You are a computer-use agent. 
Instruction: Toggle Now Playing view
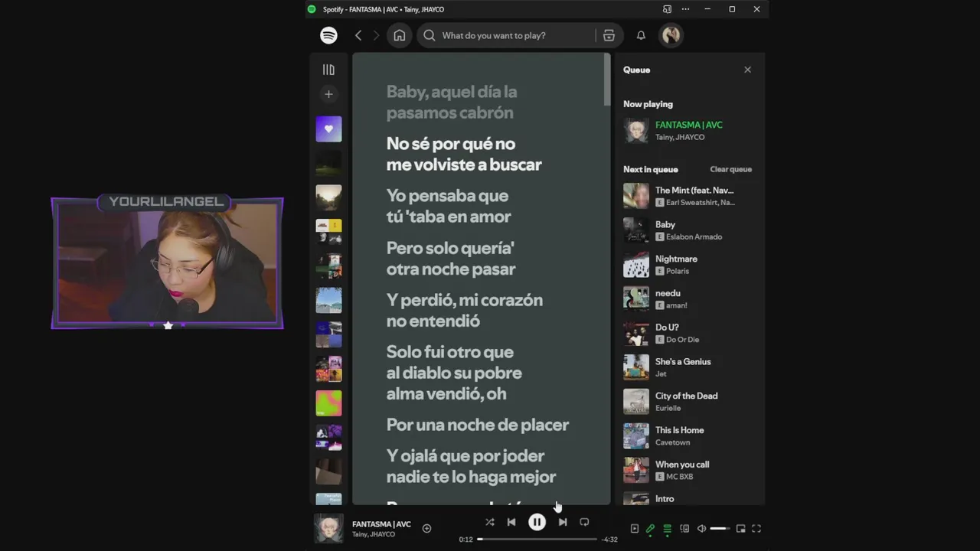(x=635, y=529)
